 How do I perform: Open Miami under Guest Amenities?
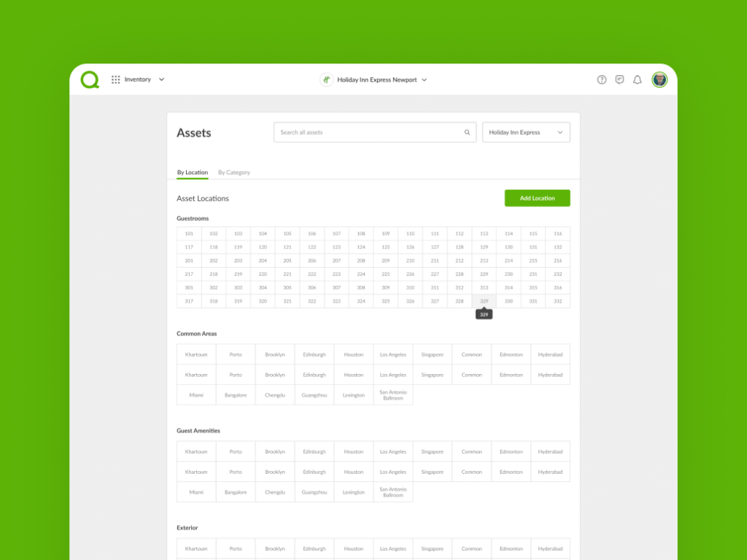click(196, 492)
